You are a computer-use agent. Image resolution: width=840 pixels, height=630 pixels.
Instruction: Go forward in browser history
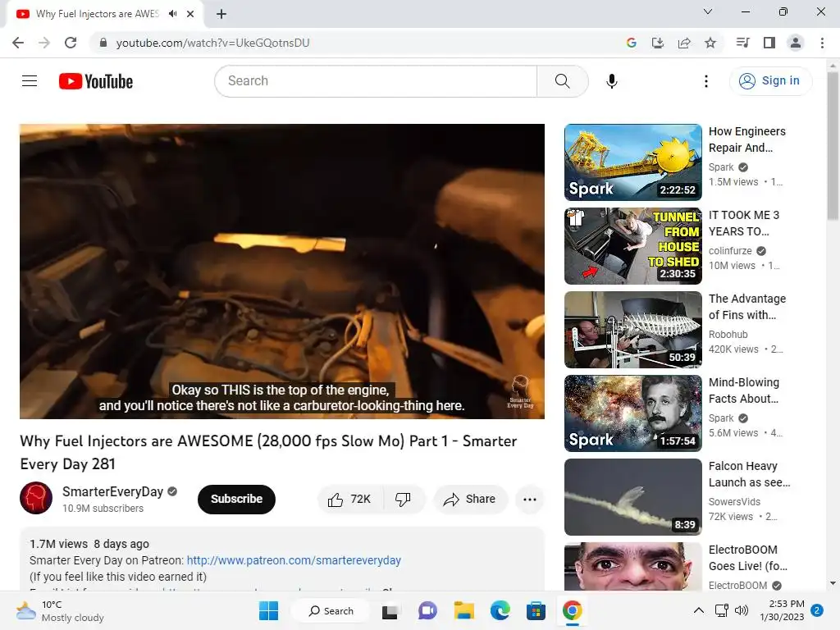coord(44,43)
